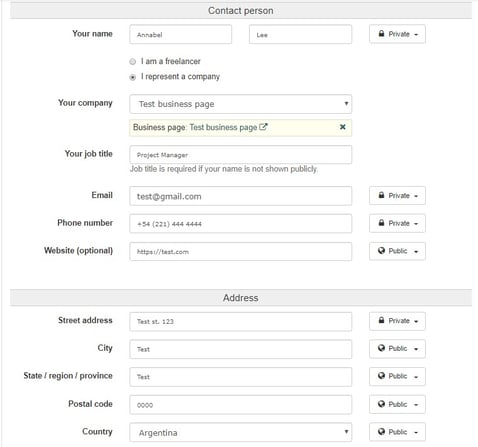Open the name privacy dropdown set to Private
The image size is (478, 447).
pyautogui.click(x=397, y=34)
